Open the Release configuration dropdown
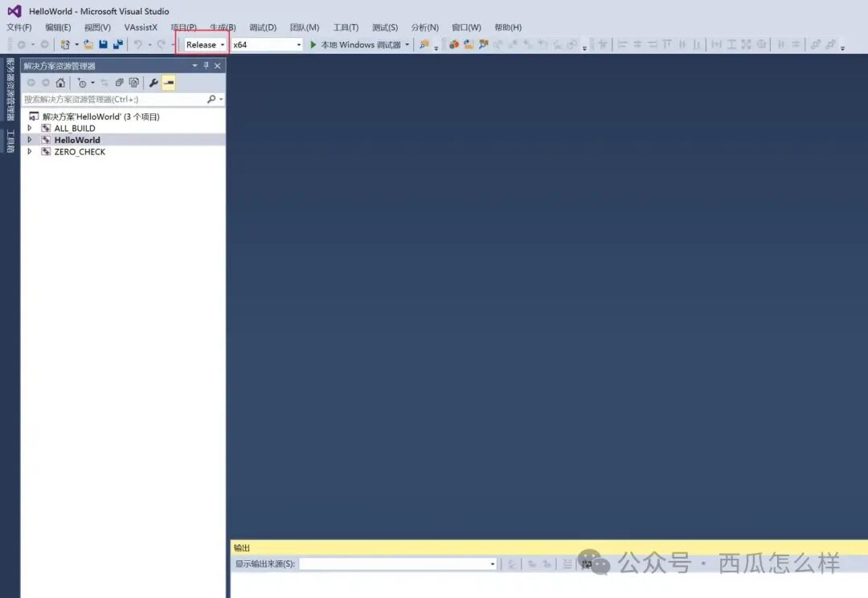 [205, 45]
